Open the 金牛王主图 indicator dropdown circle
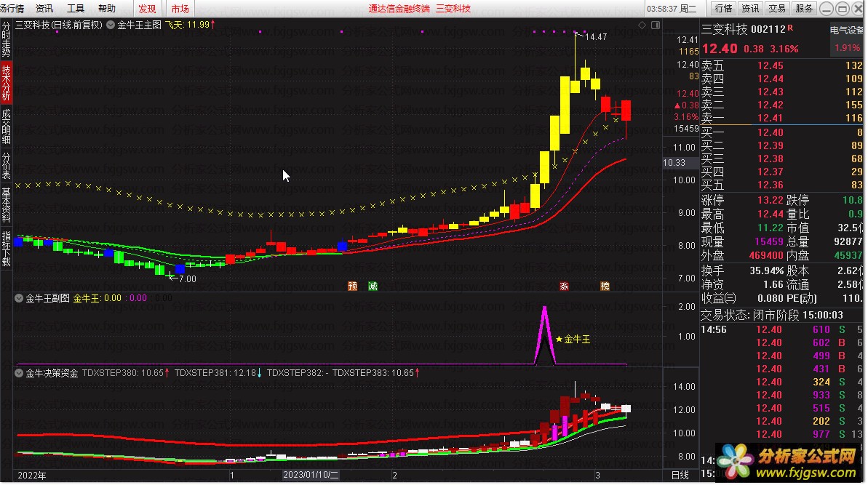This screenshot has width=868, height=485. (x=111, y=25)
